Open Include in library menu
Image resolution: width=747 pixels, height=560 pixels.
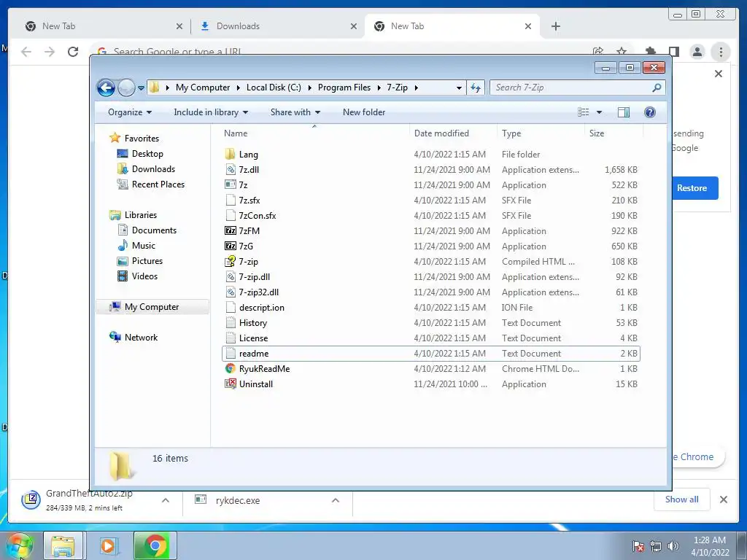(x=211, y=112)
